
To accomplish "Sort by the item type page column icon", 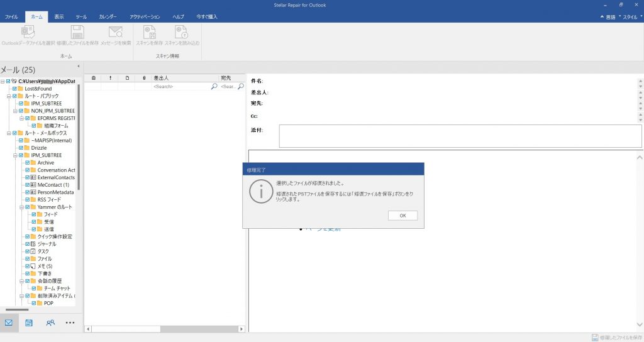I will [127, 78].
